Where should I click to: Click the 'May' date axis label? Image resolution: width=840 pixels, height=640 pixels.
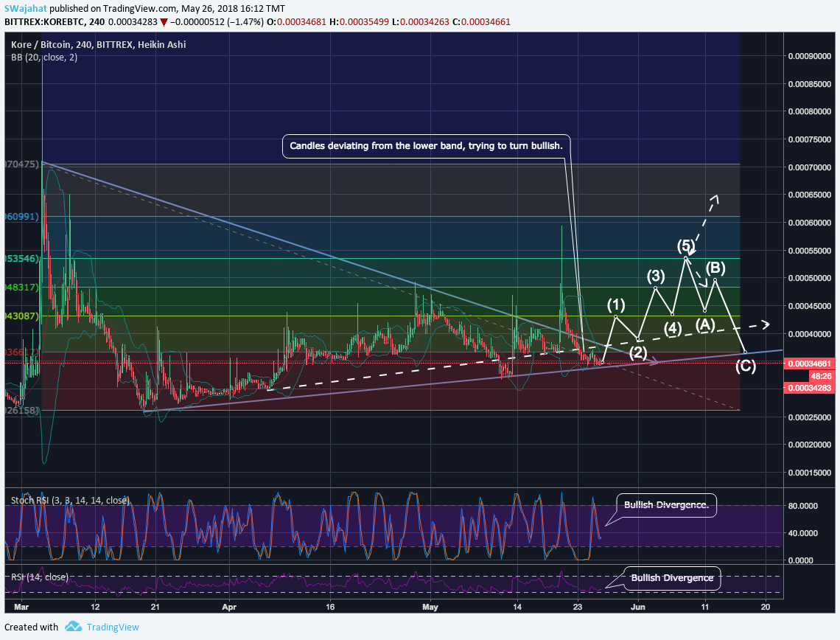(x=430, y=607)
